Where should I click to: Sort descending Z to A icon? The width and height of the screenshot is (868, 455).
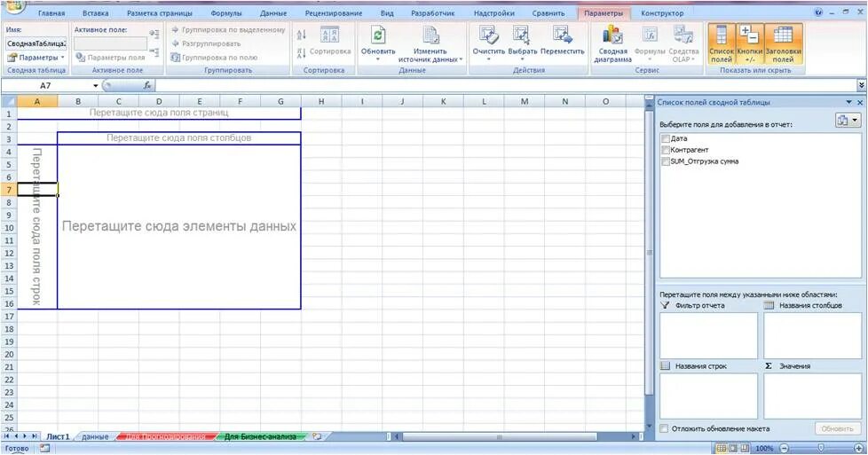click(301, 53)
